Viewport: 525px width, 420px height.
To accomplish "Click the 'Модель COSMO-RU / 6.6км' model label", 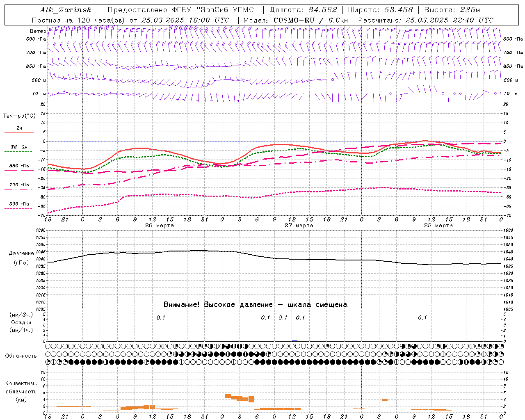I will (295, 20).
